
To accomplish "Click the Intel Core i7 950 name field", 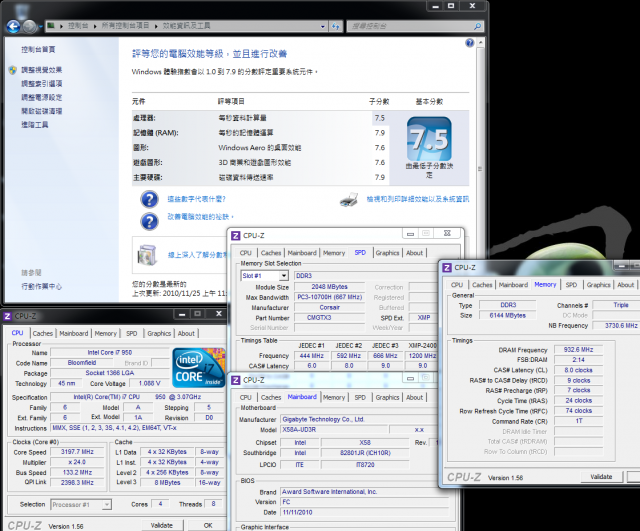I will [110, 353].
